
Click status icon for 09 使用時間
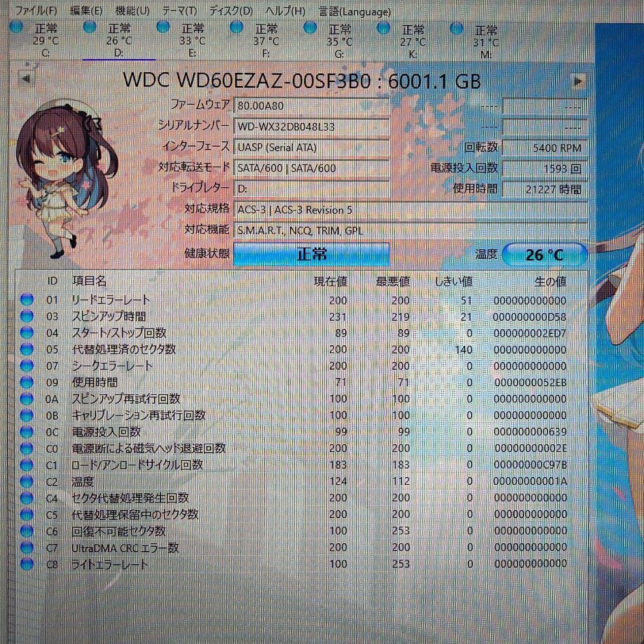click(x=27, y=382)
